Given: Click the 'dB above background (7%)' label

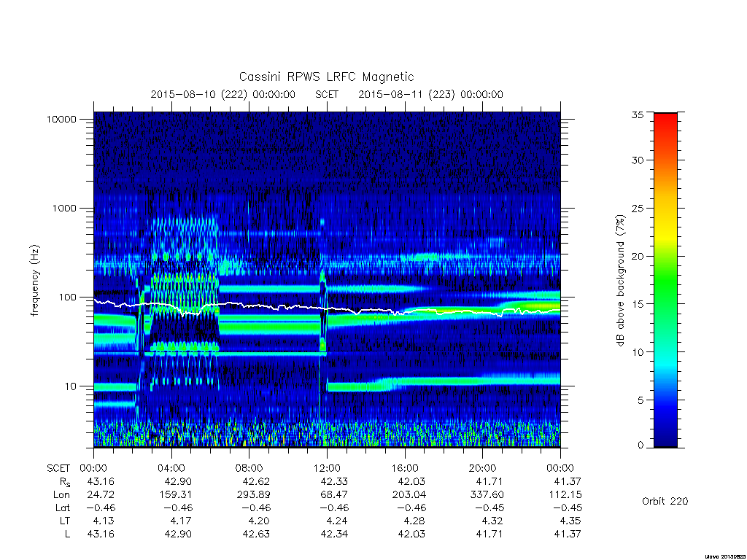Looking at the screenshot, I should click(620, 281).
